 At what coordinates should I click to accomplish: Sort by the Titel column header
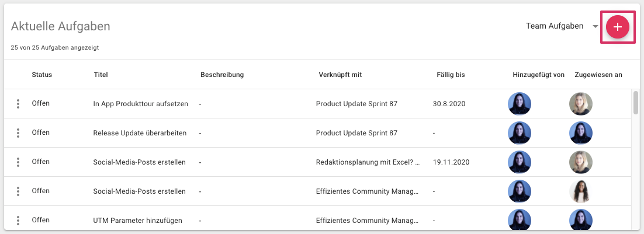pos(101,75)
